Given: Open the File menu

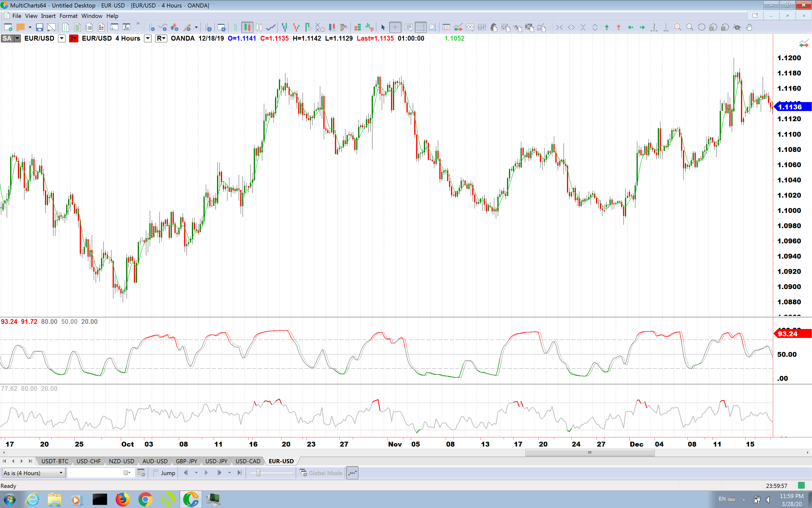Looking at the screenshot, I should (16, 16).
